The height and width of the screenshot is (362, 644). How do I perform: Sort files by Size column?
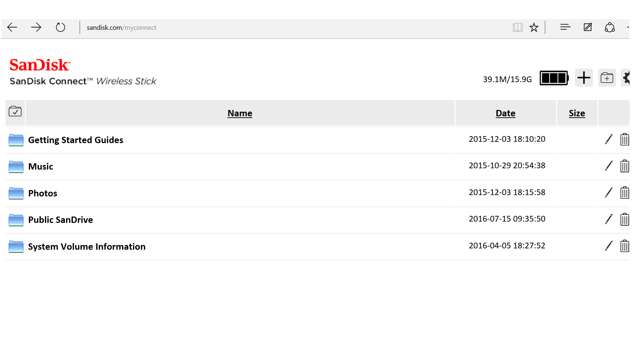[x=577, y=113]
